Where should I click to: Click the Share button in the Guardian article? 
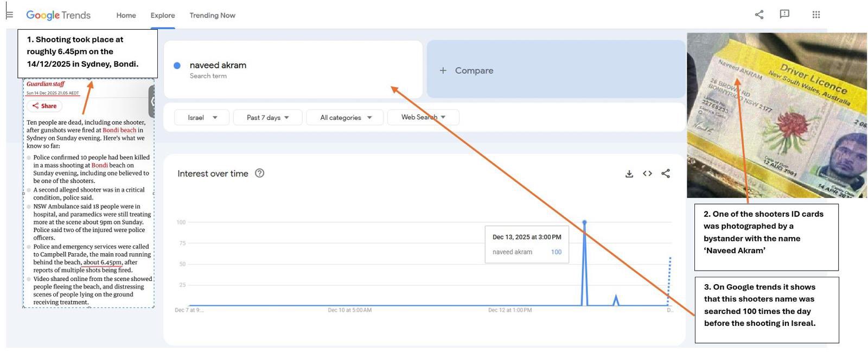click(x=44, y=106)
